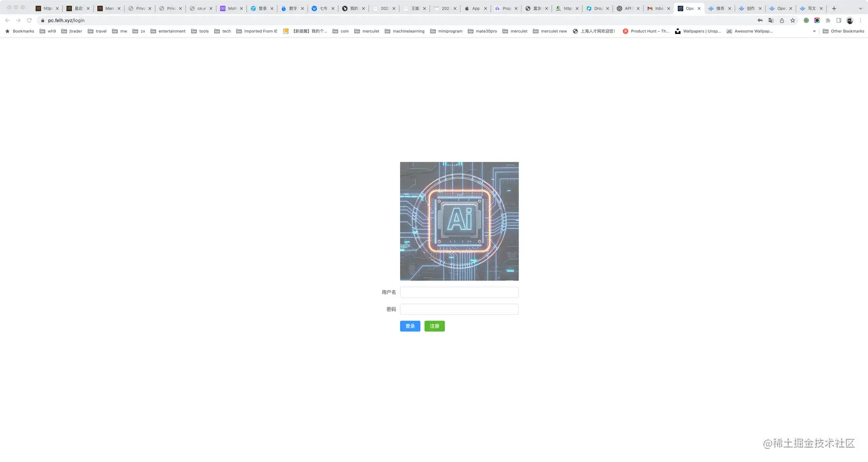868x462 pixels.
Task: Click the address bar showing pc.felh.xyz/login
Action: tap(396, 20)
